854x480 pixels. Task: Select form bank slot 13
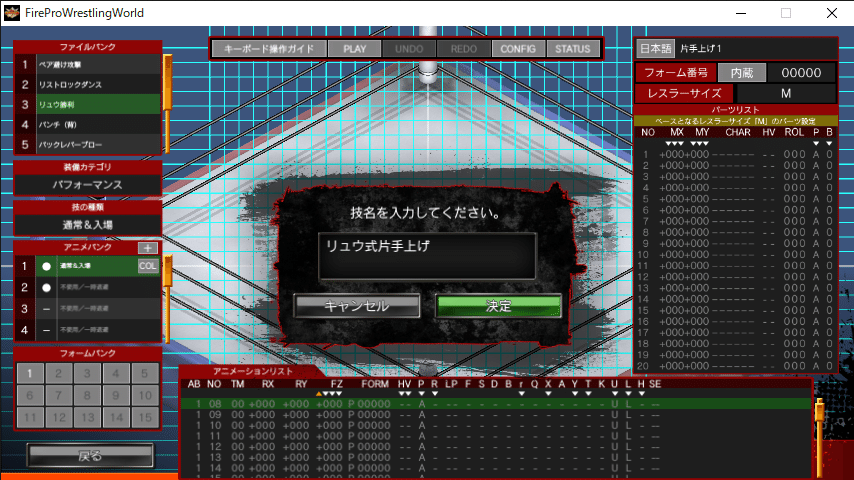click(87, 417)
